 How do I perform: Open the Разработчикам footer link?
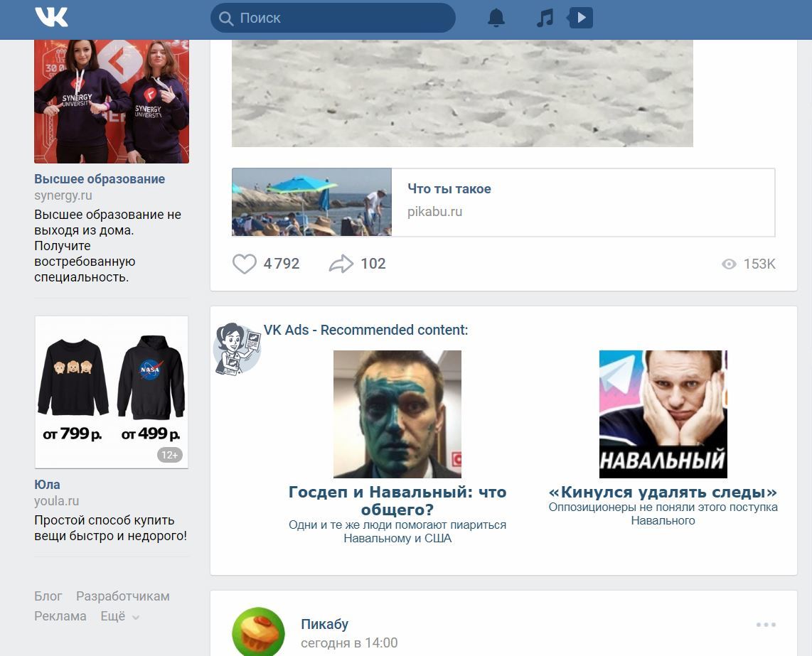coord(123,596)
